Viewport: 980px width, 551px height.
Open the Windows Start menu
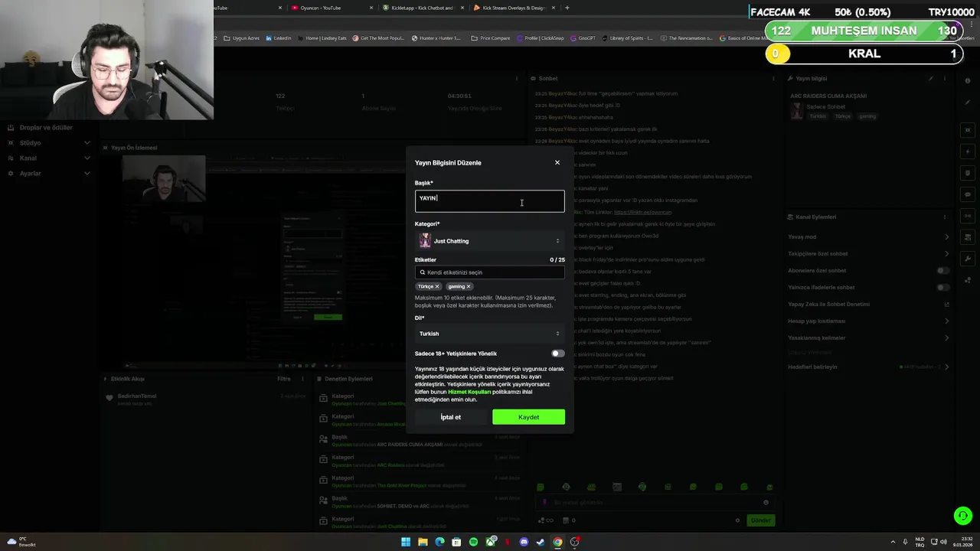pos(406,542)
